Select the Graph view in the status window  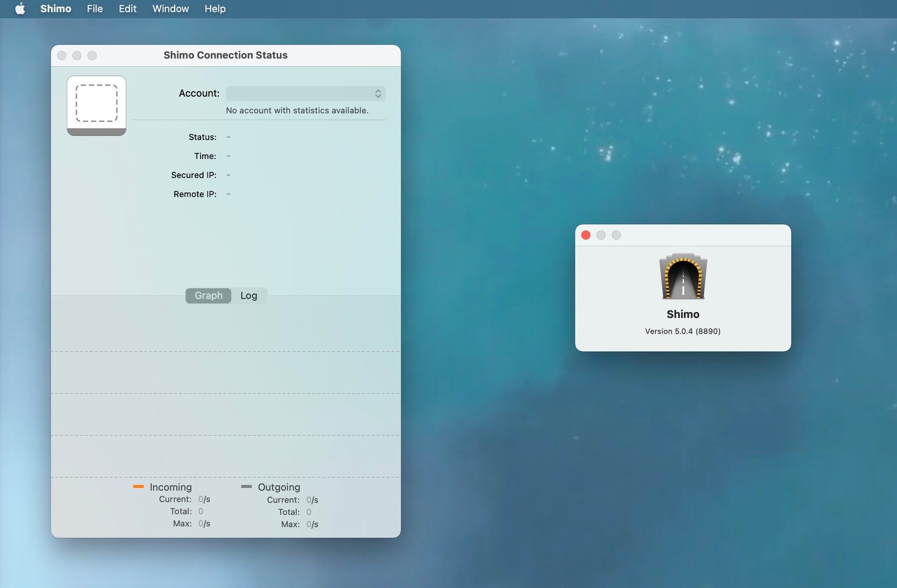point(208,295)
